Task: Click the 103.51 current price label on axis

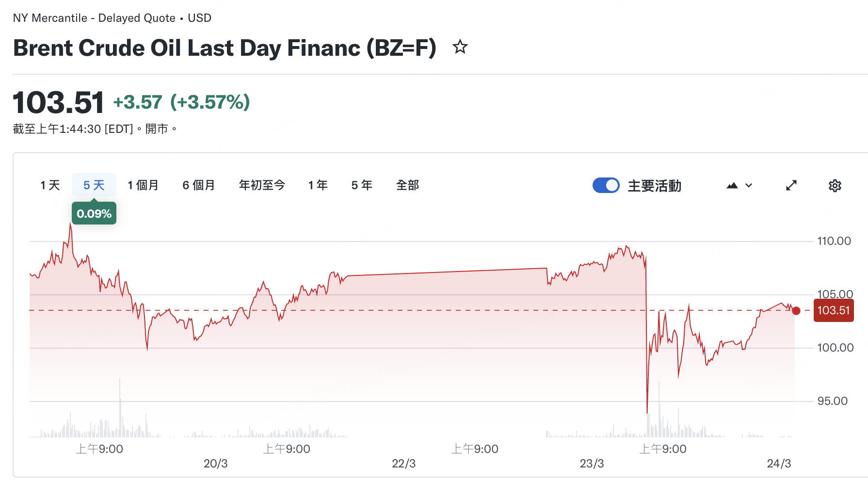Action: 833,310
